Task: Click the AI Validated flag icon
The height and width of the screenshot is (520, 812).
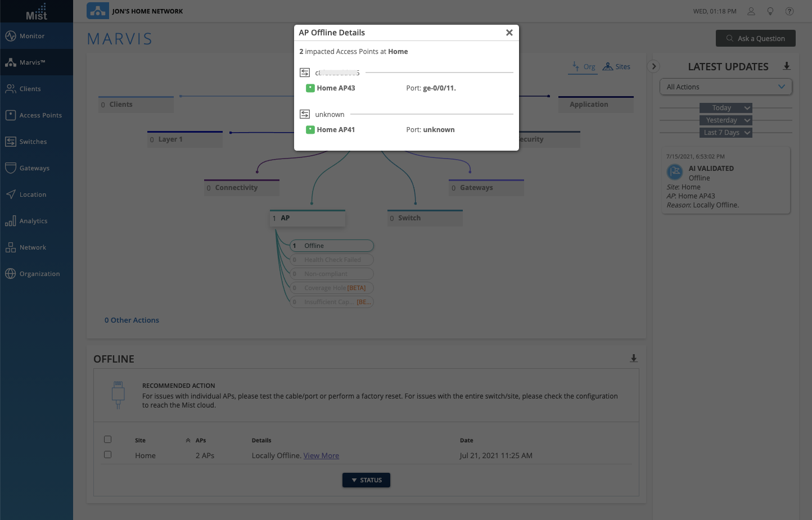Action: pyautogui.click(x=675, y=171)
